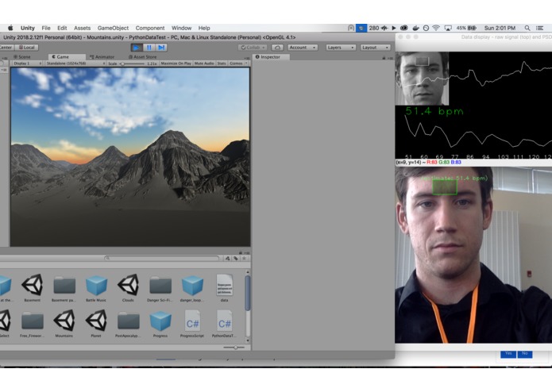The image size is (552, 392).
Task: Click the blue No button
Action: point(524,354)
